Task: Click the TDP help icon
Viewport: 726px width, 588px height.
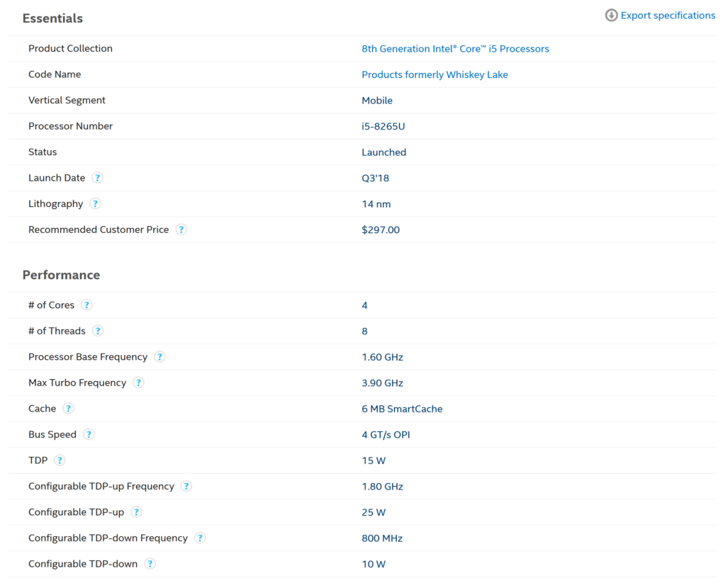Action: point(60,460)
